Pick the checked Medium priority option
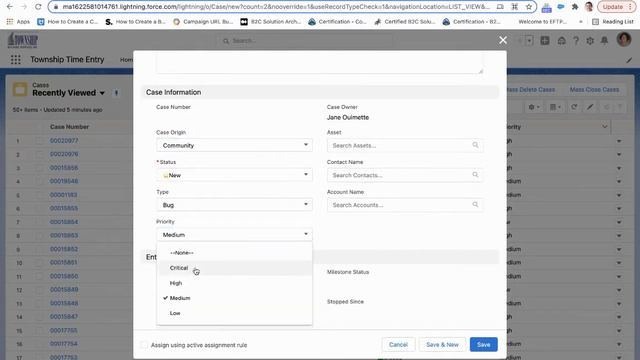This screenshot has width=640, height=360. 234,298
